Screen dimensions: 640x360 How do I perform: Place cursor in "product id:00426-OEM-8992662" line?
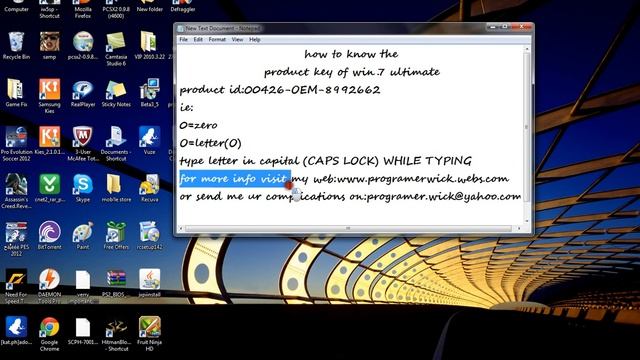pos(280,90)
